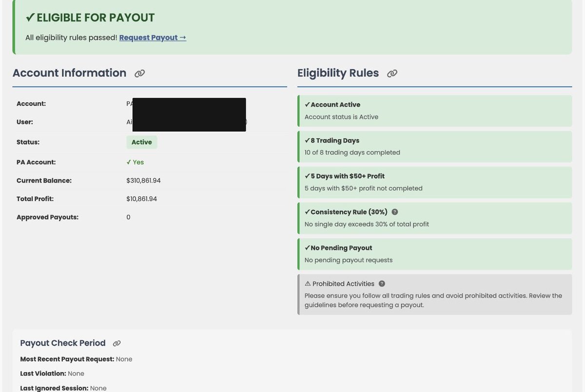Copy link icon beside Account Information heading
The width and height of the screenshot is (585, 392).
tap(140, 74)
